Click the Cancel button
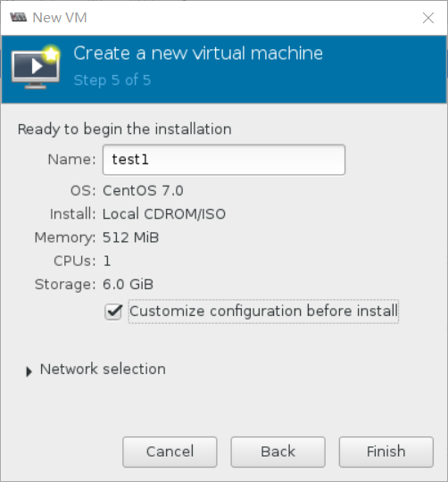This screenshot has width=448, height=482. coord(170,452)
